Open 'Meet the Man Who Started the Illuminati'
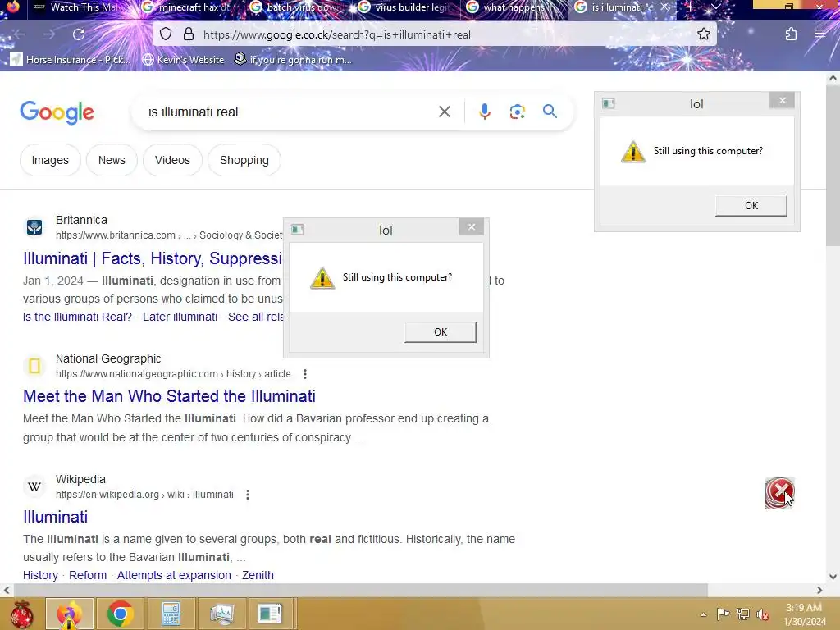The width and height of the screenshot is (840, 630). pyautogui.click(x=169, y=396)
